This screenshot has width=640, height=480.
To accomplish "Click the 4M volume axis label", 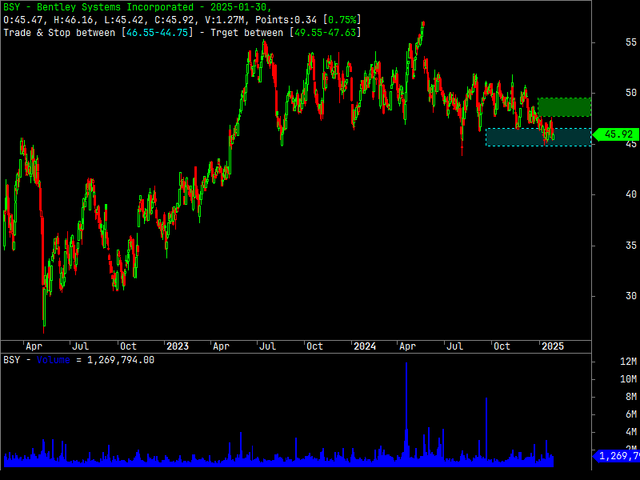I will [631, 432].
